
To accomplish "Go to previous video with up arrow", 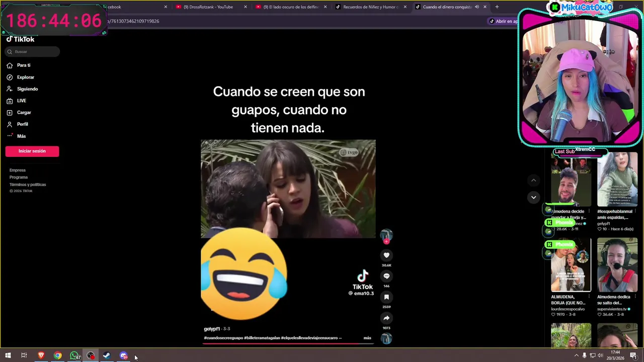I will tap(533, 180).
